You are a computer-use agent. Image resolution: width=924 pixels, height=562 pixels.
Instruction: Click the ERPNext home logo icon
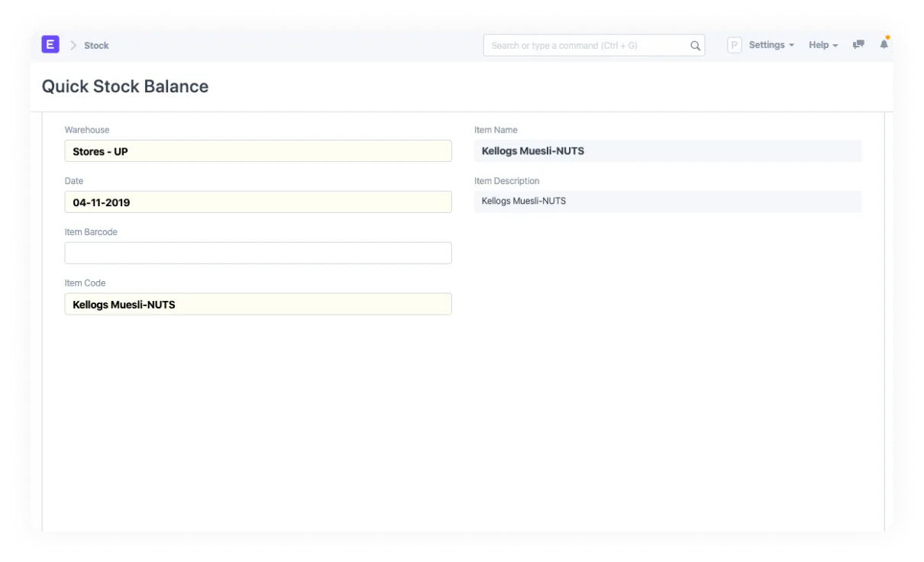[50, 45]
